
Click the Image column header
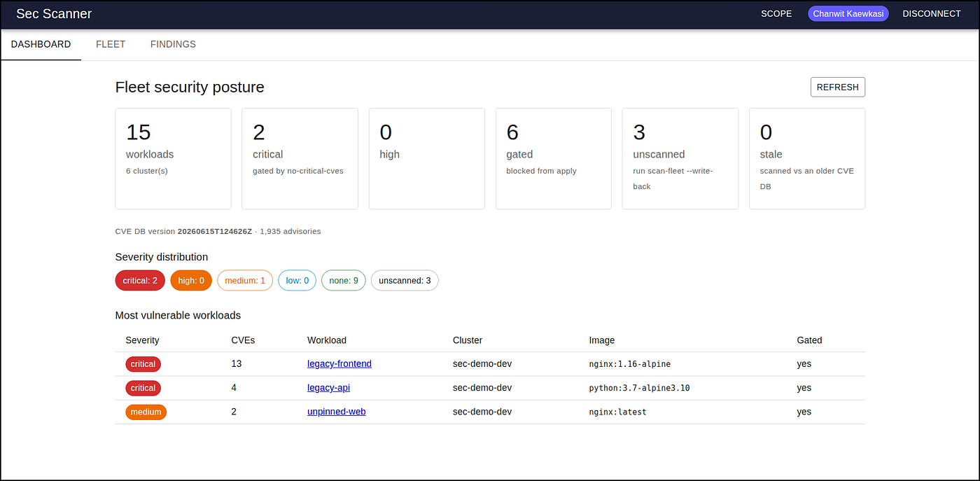pos(602,340)
